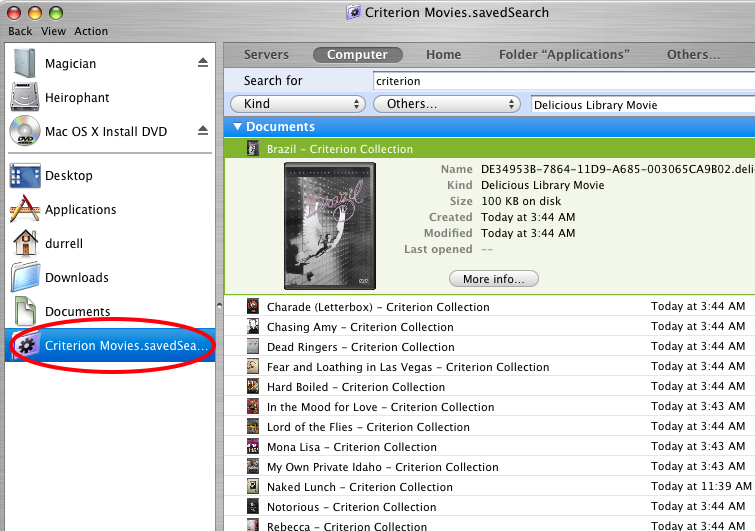Click the sidebar divider handle
The height and width of the screenshot is (531, 755).
[220, 305]
